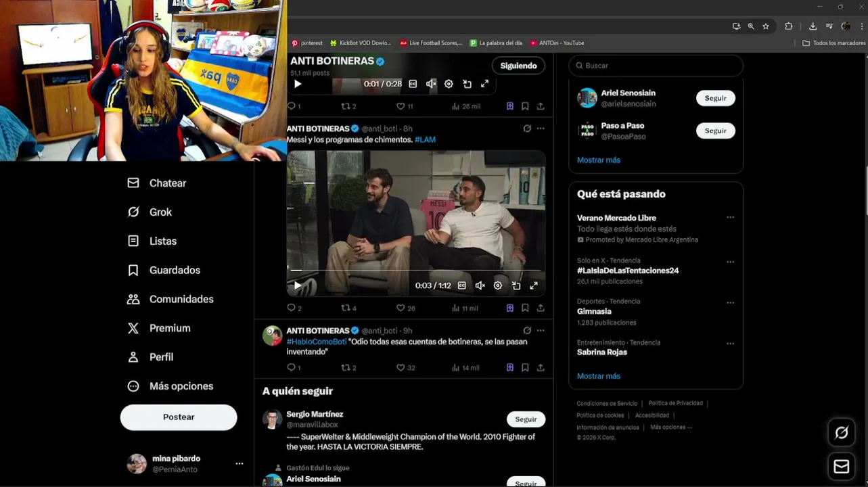Play the 0:28 video
This screenshot has width=868, height=487.
point(297,84)
